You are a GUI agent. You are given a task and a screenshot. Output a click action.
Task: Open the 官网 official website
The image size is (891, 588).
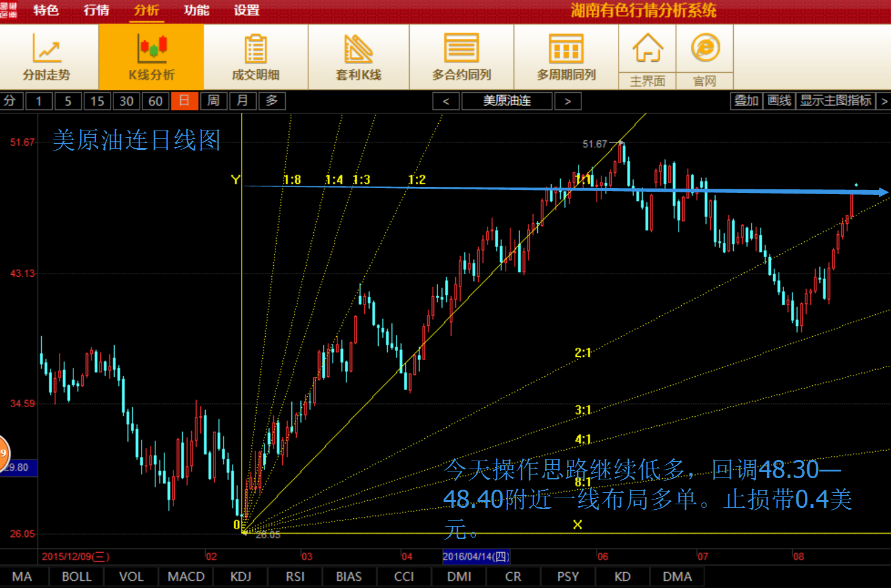[x=705, y=57]
